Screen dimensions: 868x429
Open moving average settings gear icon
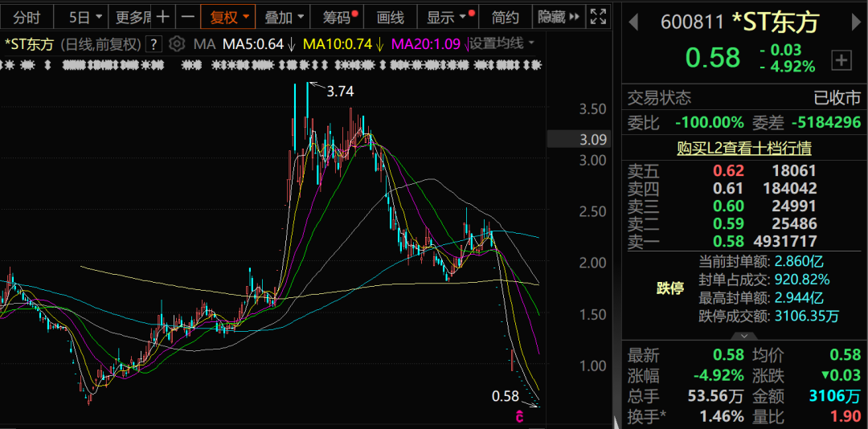[x=178, y=44]
